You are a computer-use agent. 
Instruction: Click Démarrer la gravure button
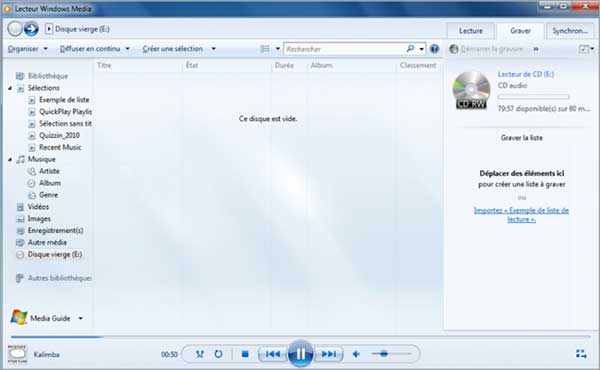coord(486,49)
